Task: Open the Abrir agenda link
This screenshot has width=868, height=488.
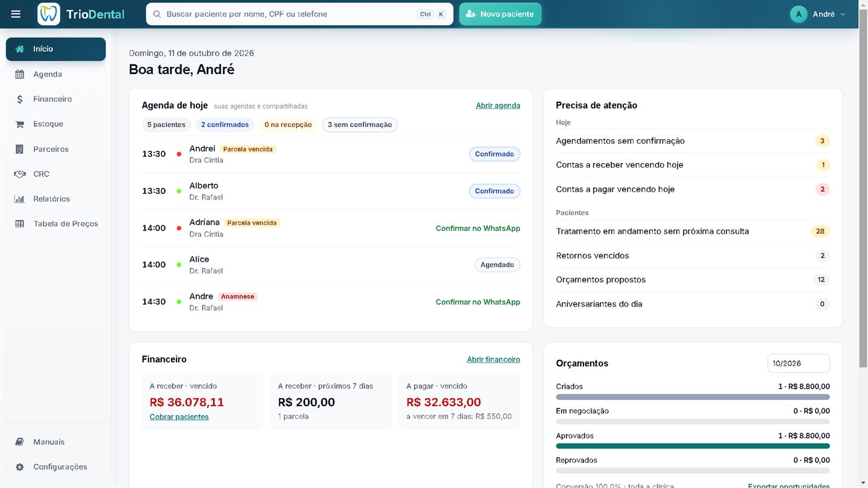Action: tap(498, 105)
